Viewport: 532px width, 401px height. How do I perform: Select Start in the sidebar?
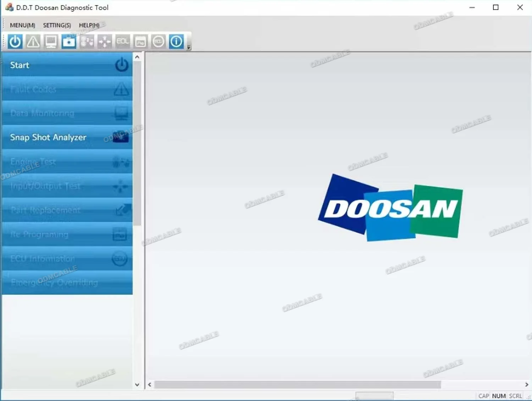67,65
